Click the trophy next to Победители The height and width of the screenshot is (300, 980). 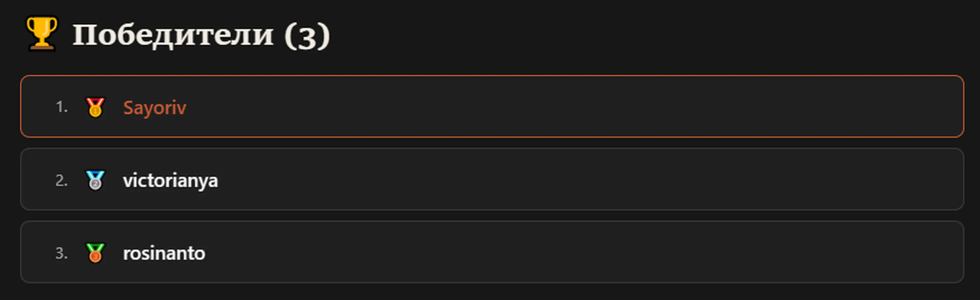pyautogui.click(x=41, y=34)
